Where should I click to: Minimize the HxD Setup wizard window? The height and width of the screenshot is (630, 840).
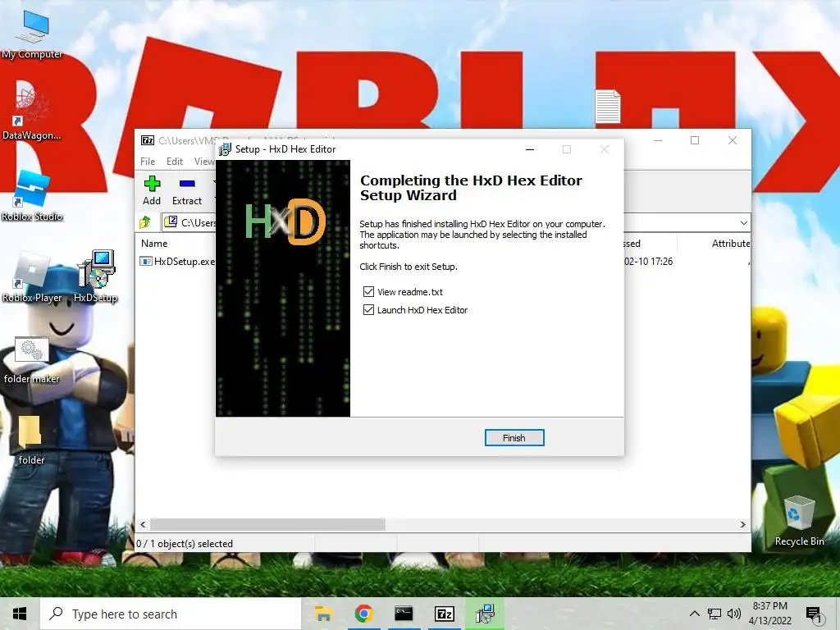click(530, 149)
